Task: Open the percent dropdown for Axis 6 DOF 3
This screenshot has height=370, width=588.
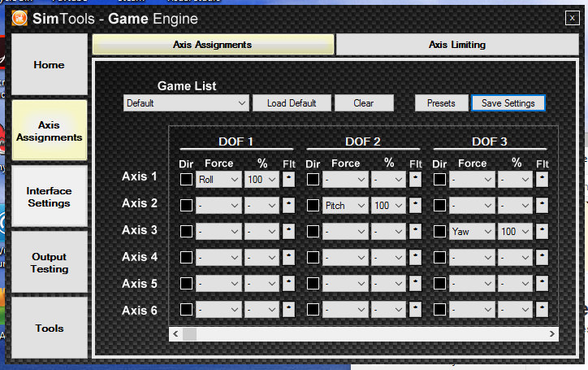Action: pyautogui.click(x=515, y=310)
